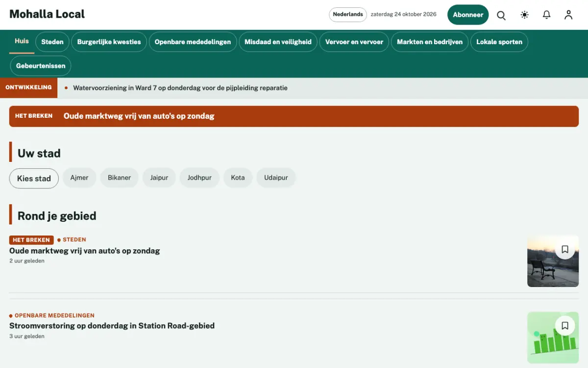Click the 'Rond je gebied' heading

click(57, 216)
